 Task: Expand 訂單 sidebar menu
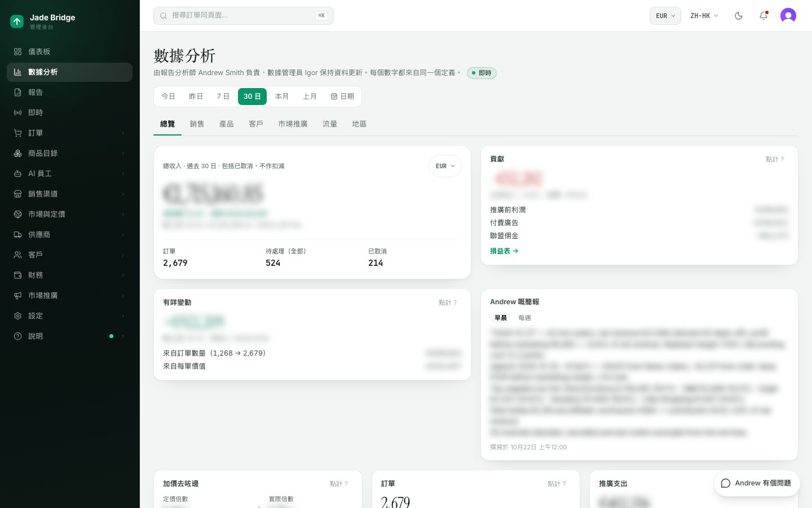point(69,133)
